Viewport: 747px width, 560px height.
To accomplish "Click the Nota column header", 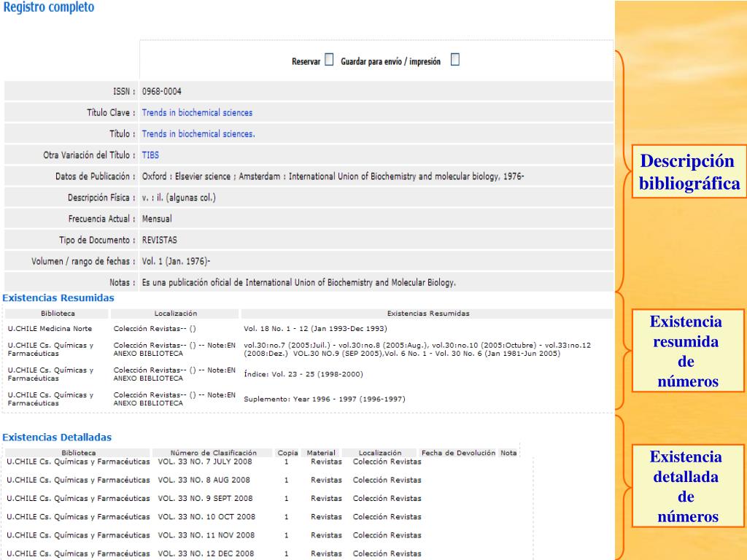I will (508, 453).
